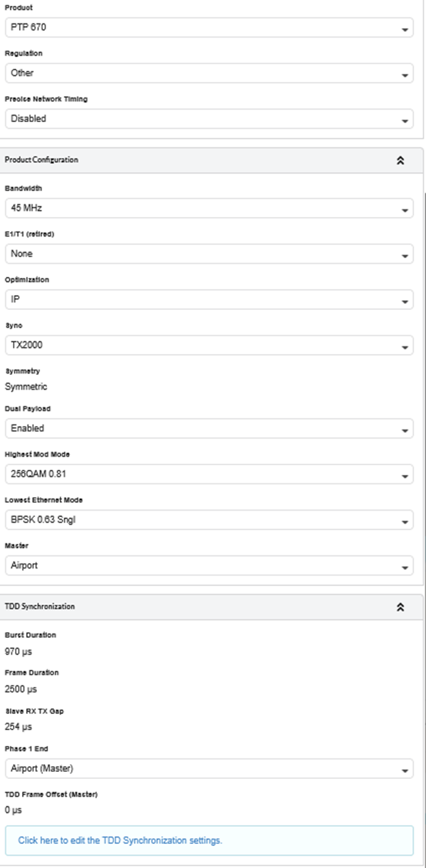
Task: Click the TDD Synchronization section header
Action: click(40, 606)
